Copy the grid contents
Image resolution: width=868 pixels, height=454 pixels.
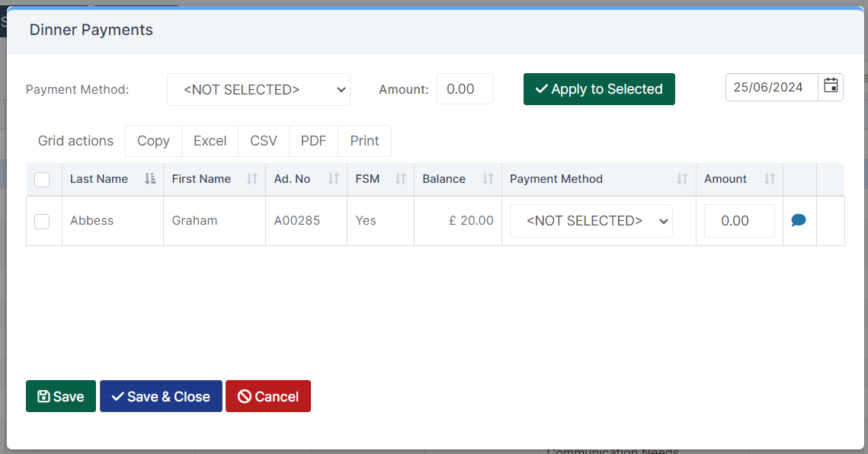coord(153,141)
